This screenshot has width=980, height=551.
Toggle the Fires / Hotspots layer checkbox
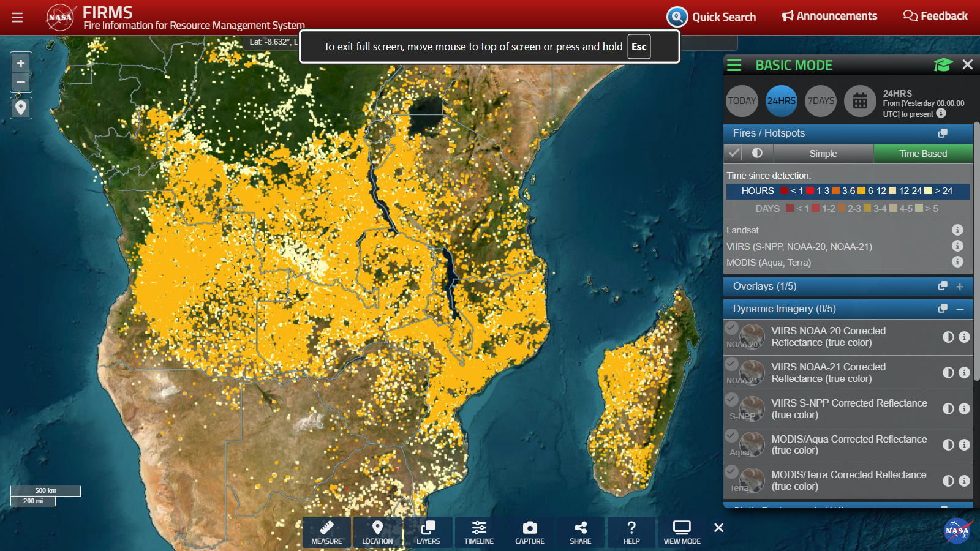pos(734,153)
